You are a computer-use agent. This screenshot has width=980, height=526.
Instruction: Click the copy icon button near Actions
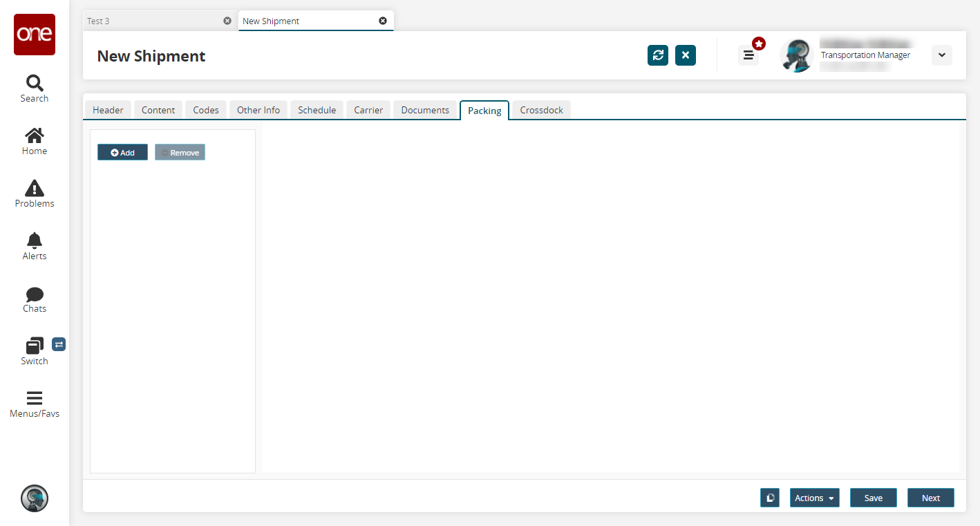770,498
